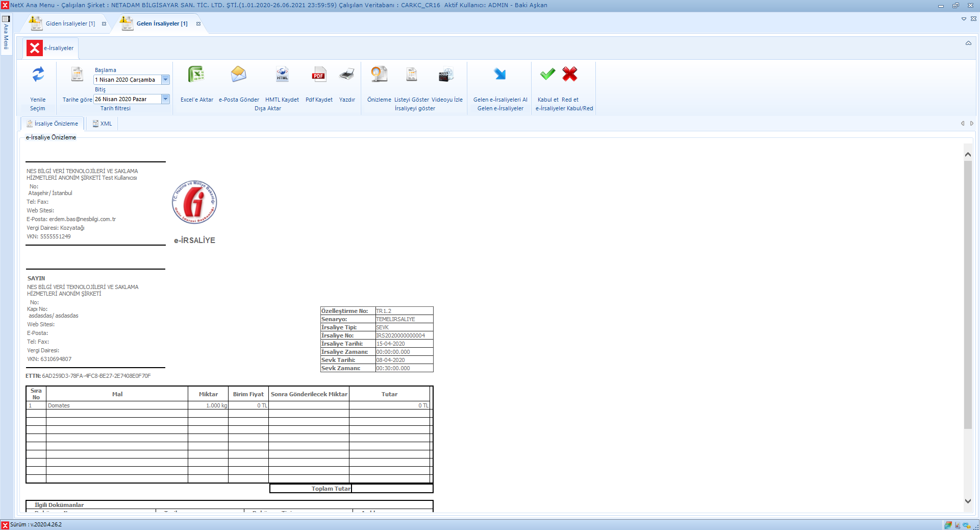Filter using Tarihe göre icon
Viewport: 980px width, 530px height.
point(77,75)
